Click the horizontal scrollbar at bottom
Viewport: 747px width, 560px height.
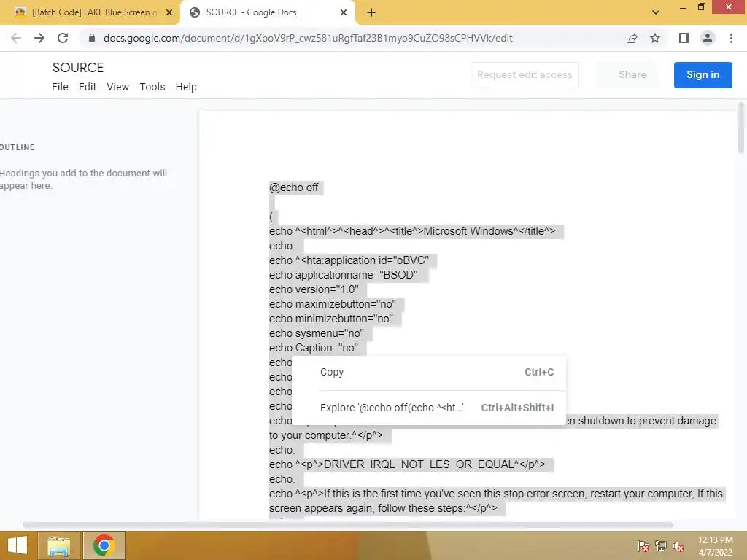tap(348, 525)
